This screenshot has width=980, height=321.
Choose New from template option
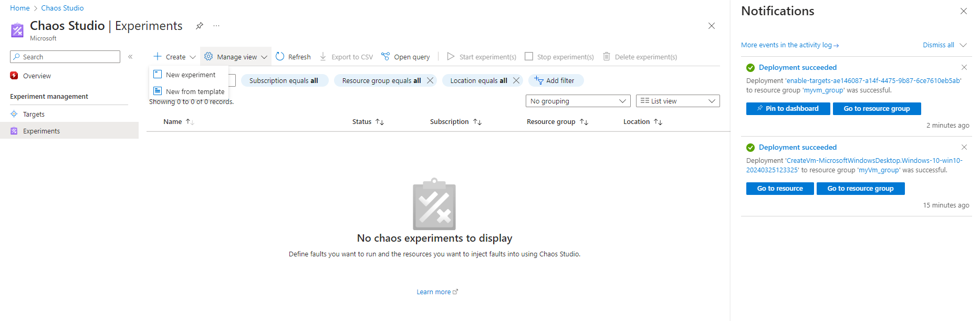(x=194, y=91)
